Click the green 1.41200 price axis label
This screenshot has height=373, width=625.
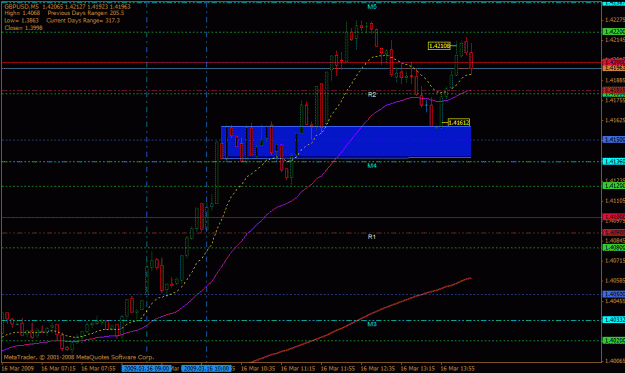[613, 186]
